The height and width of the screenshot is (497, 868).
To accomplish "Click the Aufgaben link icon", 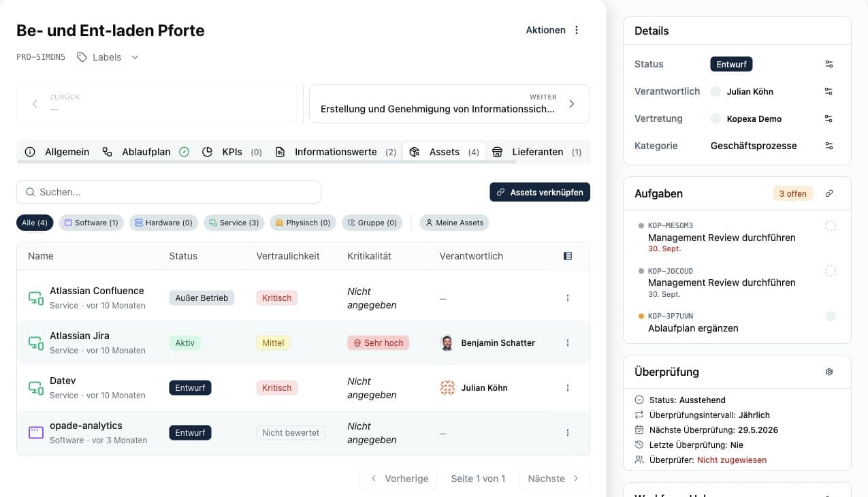I will [829, 193].
